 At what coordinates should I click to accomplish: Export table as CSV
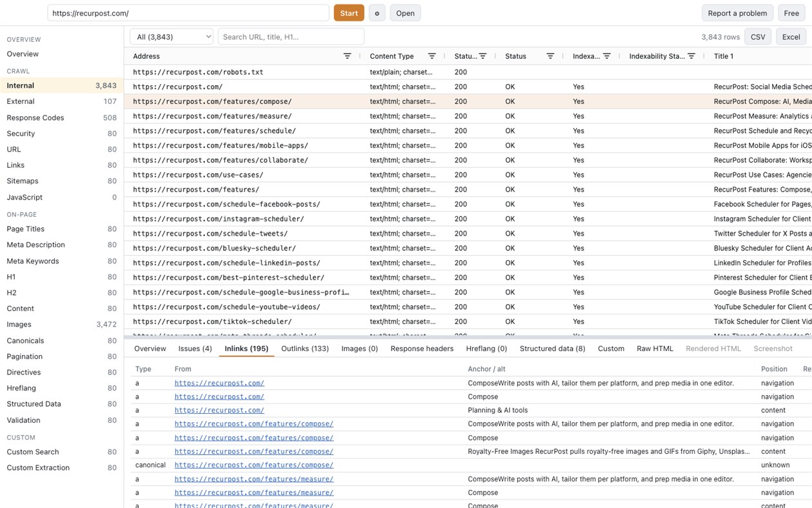pyautogui.click(x=758, y=37)
